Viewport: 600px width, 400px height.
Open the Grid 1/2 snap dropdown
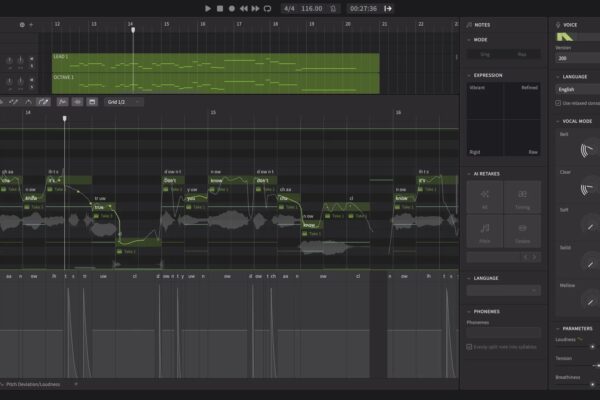(x=124, y=102)
